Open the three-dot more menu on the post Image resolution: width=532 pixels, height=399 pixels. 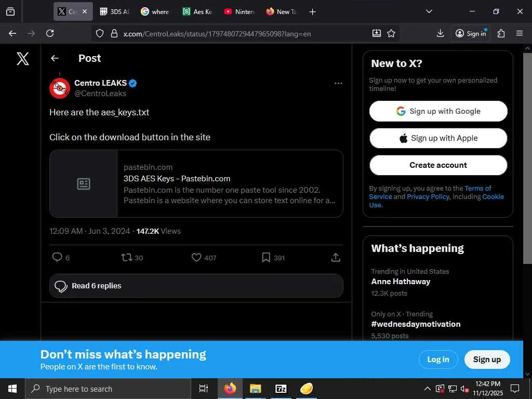coord(338,84)
